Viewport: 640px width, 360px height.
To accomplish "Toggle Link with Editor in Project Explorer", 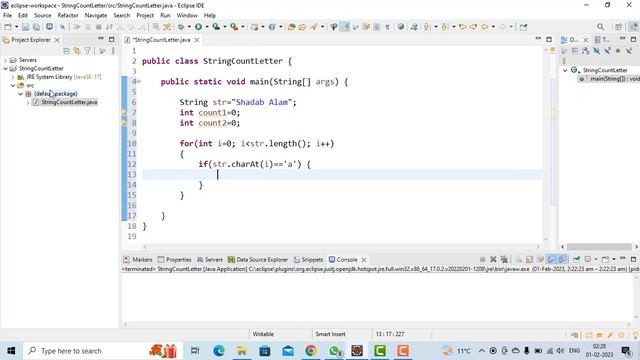I will click(x=77, y=51).
